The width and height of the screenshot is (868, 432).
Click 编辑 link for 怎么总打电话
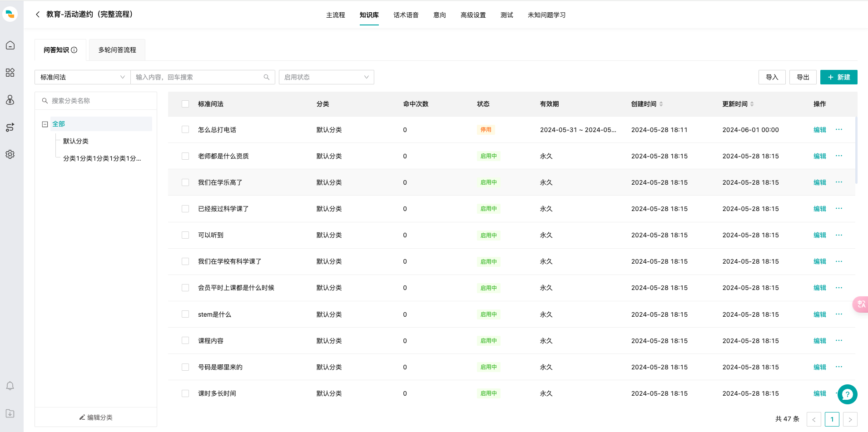pos(820,130)
